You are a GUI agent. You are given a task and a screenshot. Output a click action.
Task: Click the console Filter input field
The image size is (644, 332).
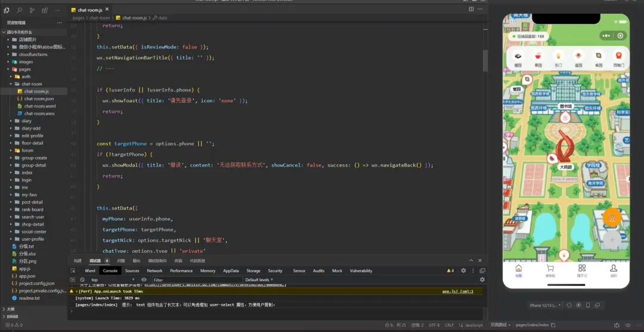point(197,279)
